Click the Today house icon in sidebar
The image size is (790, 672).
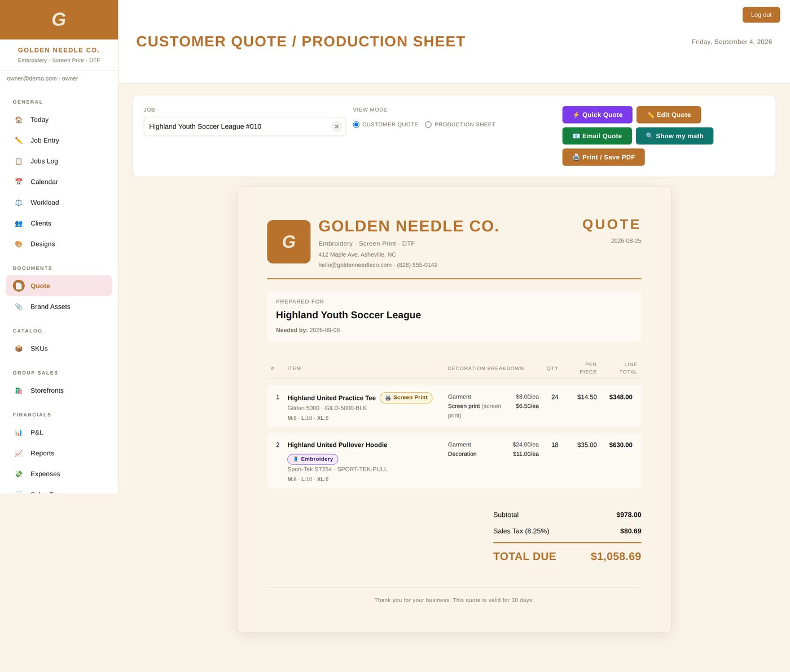coord(19,120)
